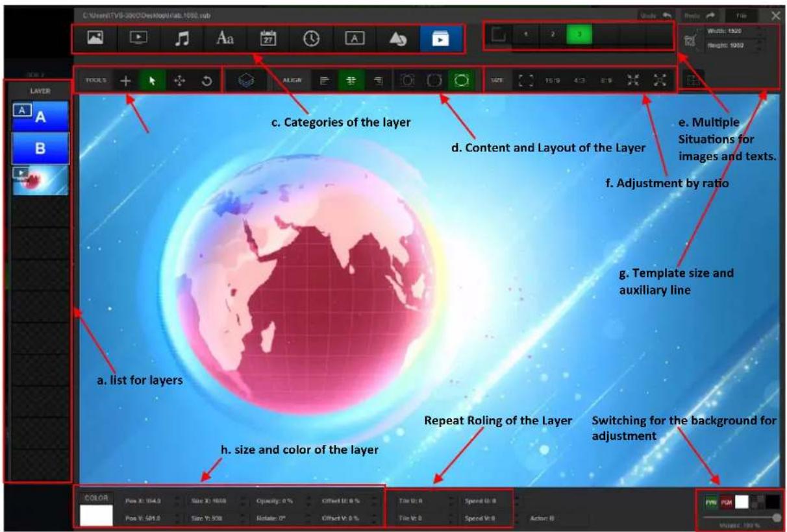The image size is (787, 532).
Task: Select the boxed letter A caption icon
Action: (x=354, y=39)
